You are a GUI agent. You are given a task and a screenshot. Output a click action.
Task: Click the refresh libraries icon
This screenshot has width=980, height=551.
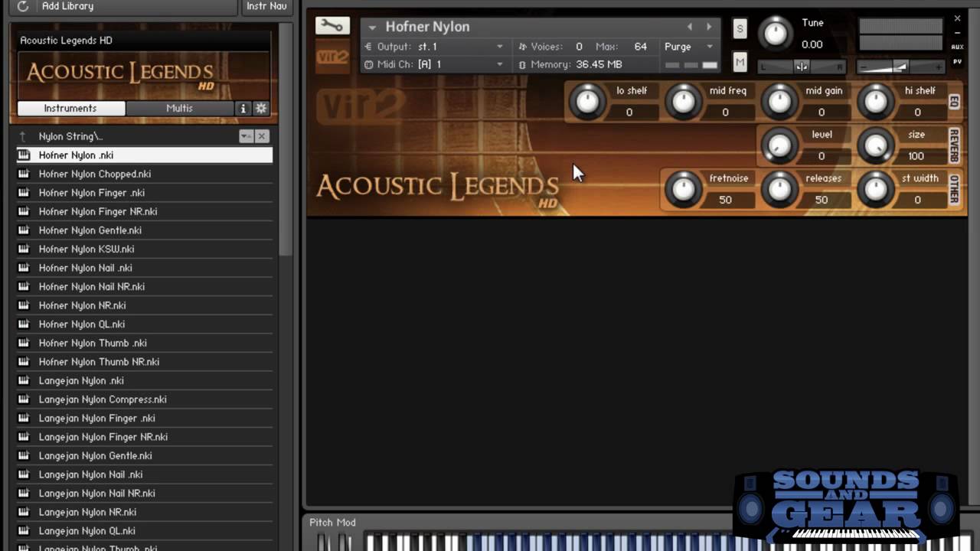22,6
